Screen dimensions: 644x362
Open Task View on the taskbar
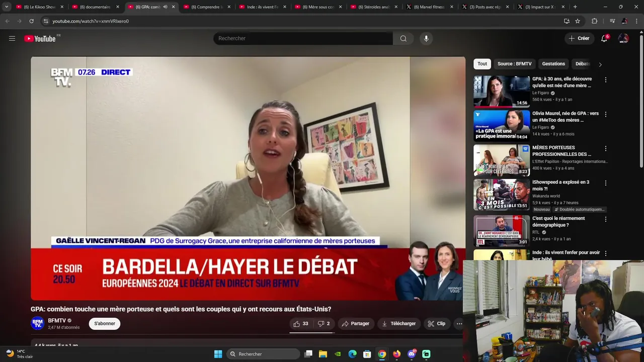[x=308, y=354]
